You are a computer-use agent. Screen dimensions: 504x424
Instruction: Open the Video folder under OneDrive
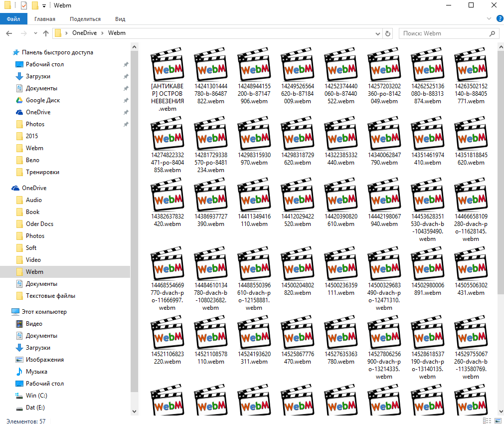pos(33,260)
